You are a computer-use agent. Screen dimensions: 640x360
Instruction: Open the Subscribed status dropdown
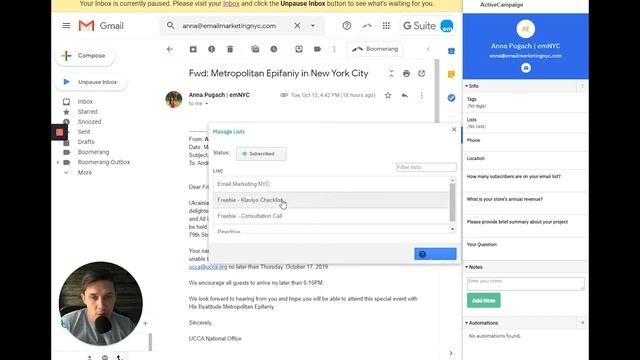pyautogui.click(x=261, y=154)
